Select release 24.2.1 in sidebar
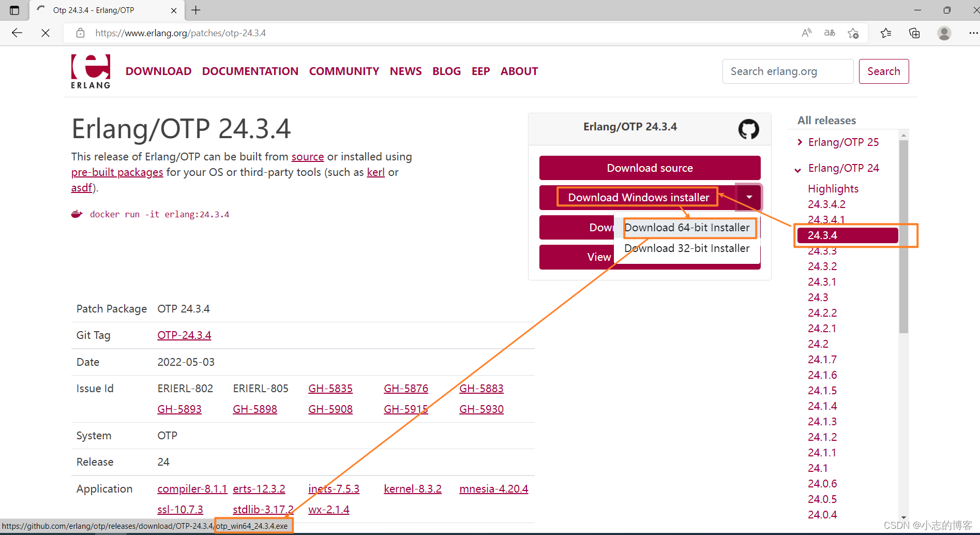Screen dimensions: 980x535 (x=822, y=329)
